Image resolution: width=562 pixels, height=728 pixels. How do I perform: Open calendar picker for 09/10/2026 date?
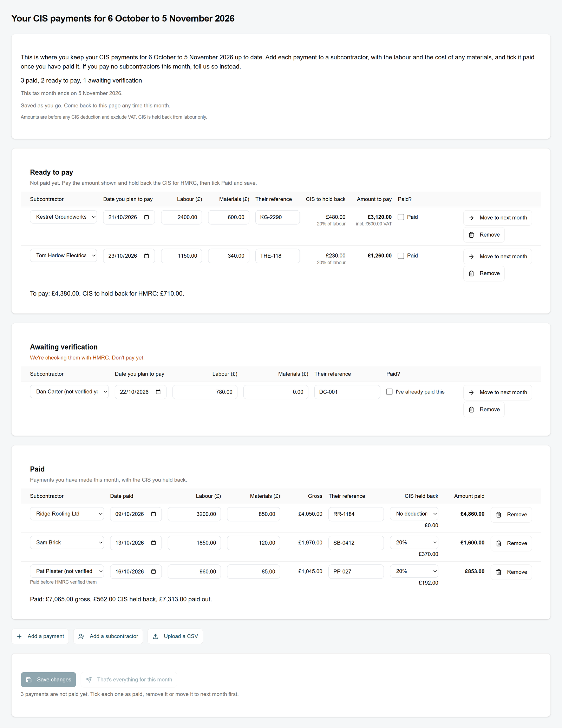click(x=153, y=514)
